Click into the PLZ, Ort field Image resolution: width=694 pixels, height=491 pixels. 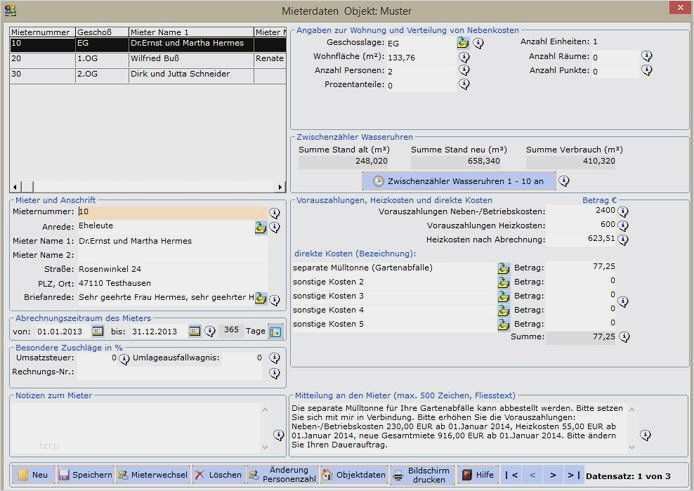click(173, 283)
